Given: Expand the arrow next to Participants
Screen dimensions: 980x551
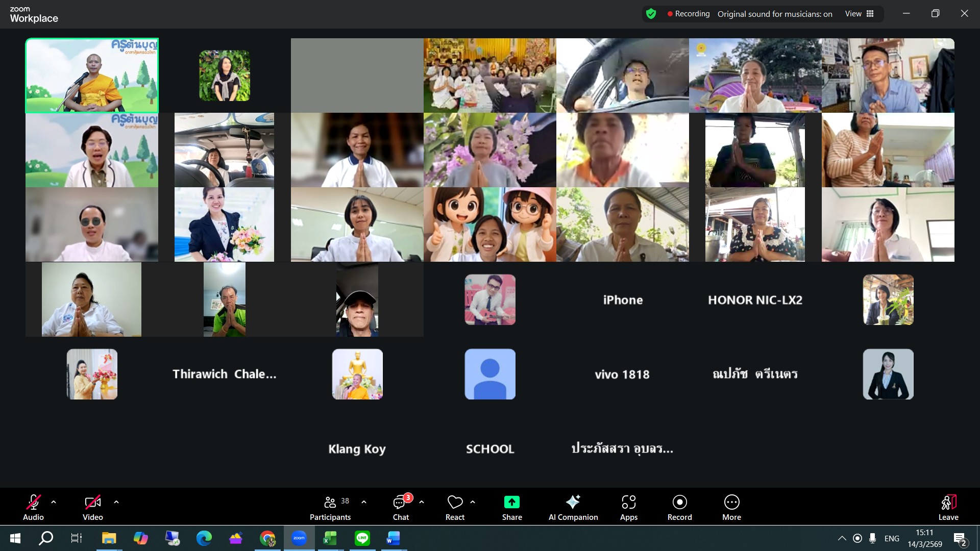Looking at the screenshot, I should pyautogui.click(x=364, y=502).
